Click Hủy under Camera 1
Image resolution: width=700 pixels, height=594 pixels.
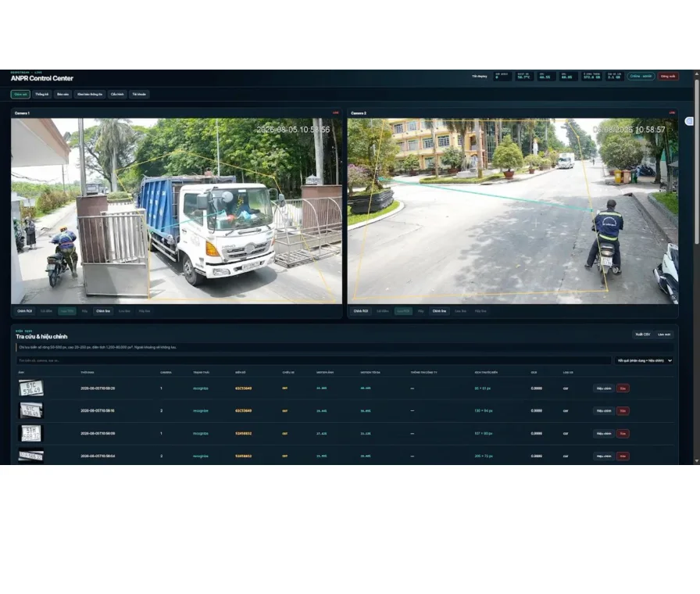[x=84, y=311]
